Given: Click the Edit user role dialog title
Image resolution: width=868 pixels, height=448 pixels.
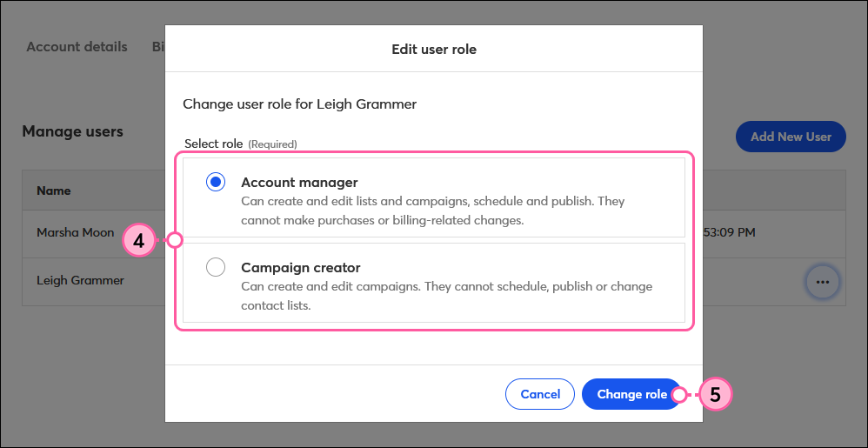Looking at the screenshot, I should coord(434,50).
